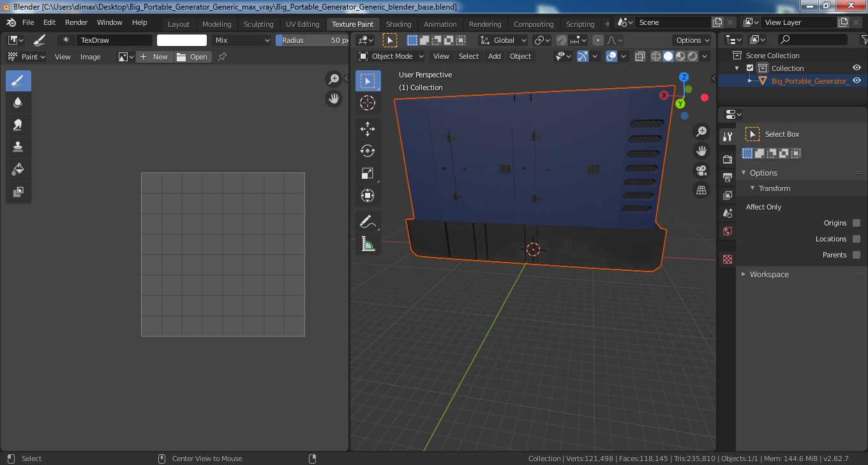The image size is (868, 465).
Task: Collapse the Transform subpanel
Action: click(752, 188)
